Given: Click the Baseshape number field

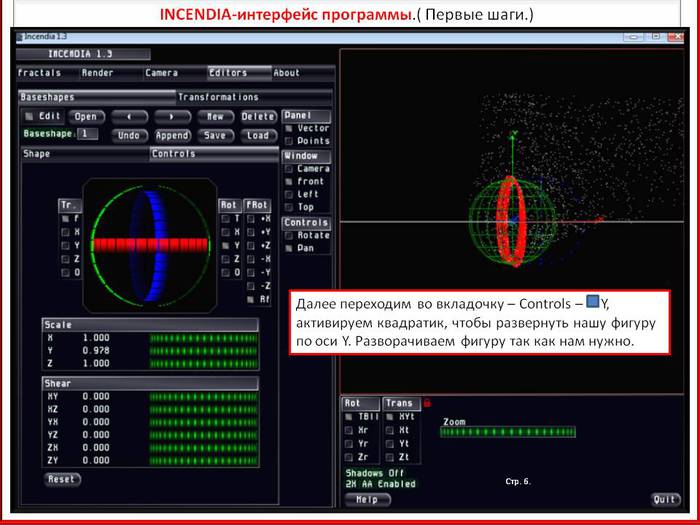Looking at the screenshot, I should pyautogui.click(x=88, y=133).
